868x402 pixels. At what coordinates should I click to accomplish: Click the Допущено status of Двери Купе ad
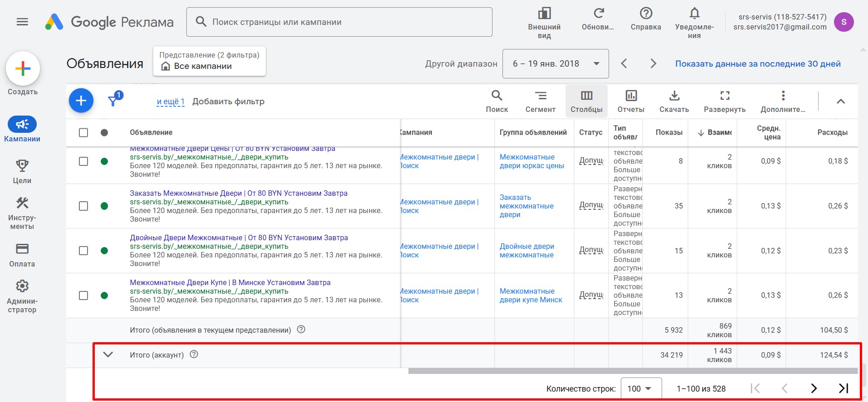click(x=591, y=295)
